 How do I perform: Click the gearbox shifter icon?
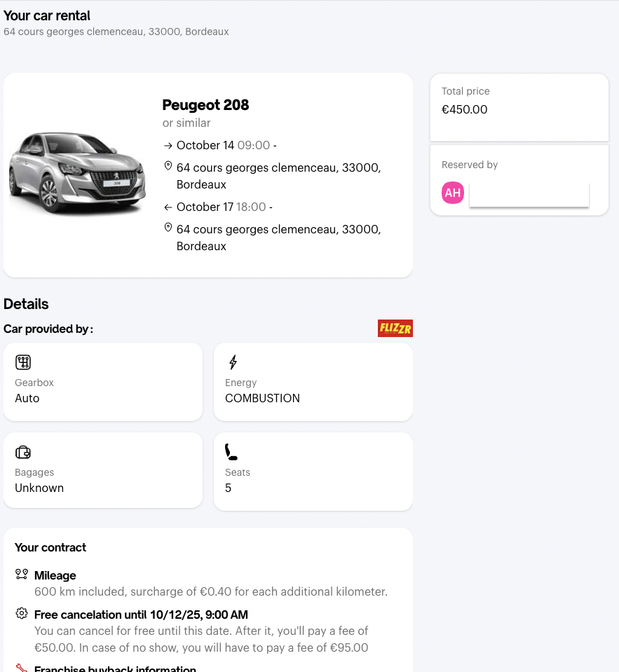[23, 362]
